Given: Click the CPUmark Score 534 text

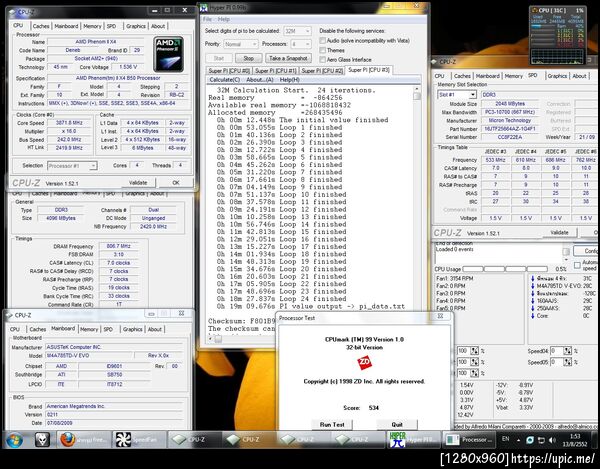Looking at the screenshot, I should point(361,408).
